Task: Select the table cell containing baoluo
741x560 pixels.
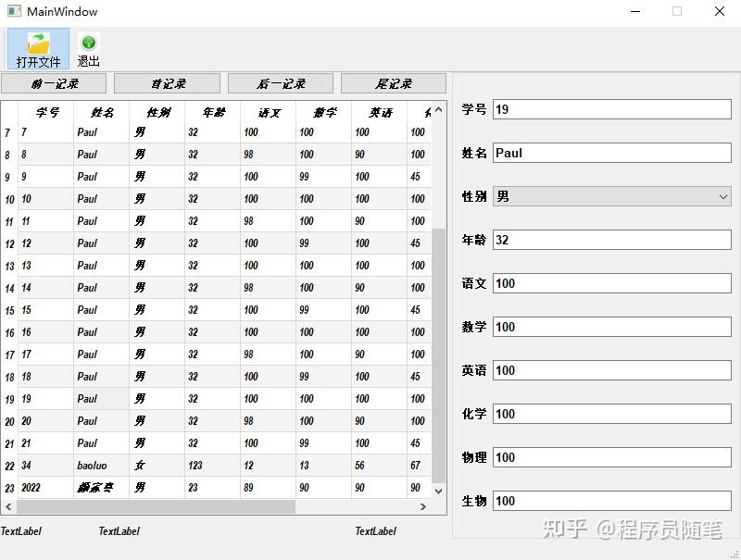Action: (102, 466)
